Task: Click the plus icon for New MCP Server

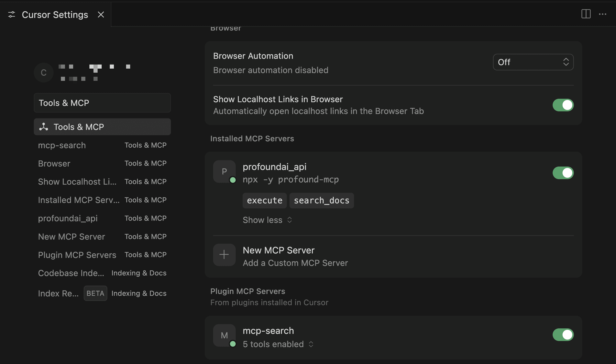Action: (224, 255)
